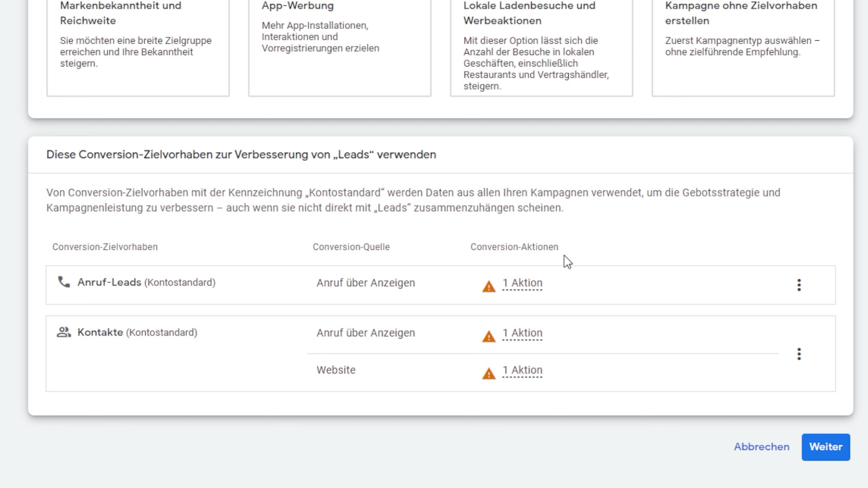Select Kampagne ohne Zielvorhaben erstellen card
The image size is (868, 488).
click(743, 47)
